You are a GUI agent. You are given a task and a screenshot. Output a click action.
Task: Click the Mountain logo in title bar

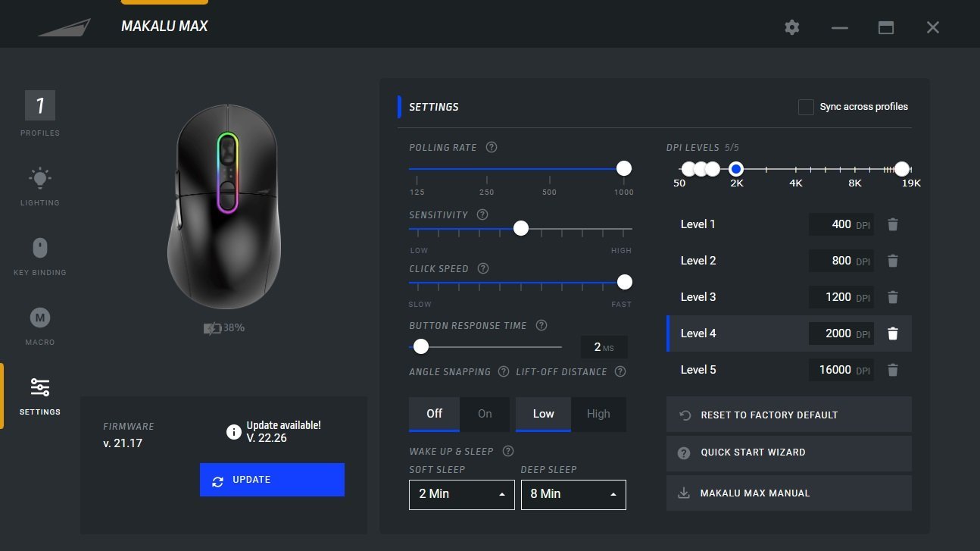tap(64, 27)
